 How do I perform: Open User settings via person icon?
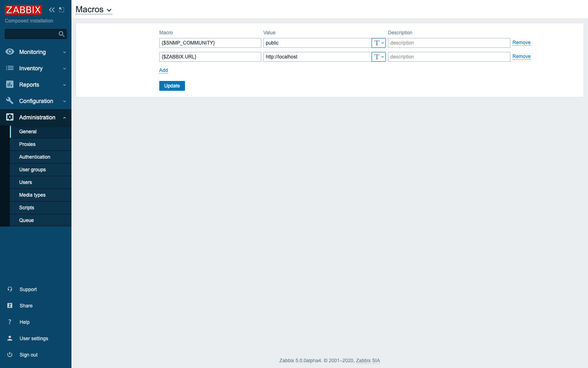coord(10,338)
